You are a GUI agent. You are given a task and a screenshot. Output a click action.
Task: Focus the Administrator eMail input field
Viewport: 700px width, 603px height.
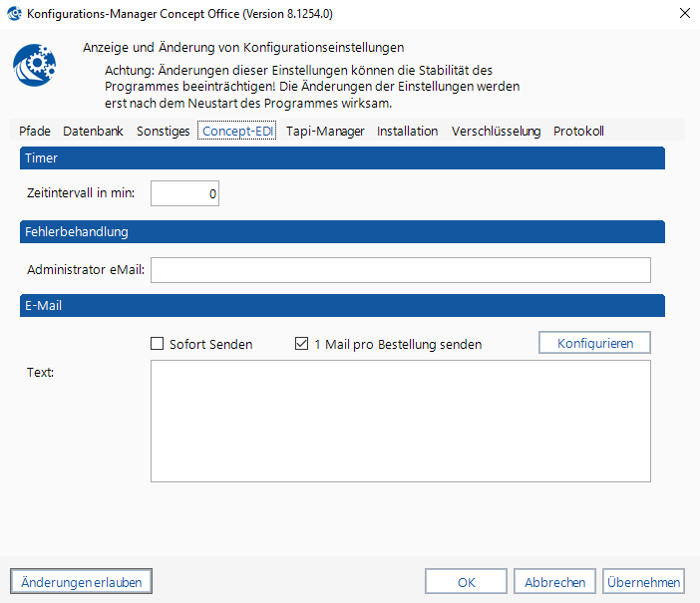coord(400,270)
